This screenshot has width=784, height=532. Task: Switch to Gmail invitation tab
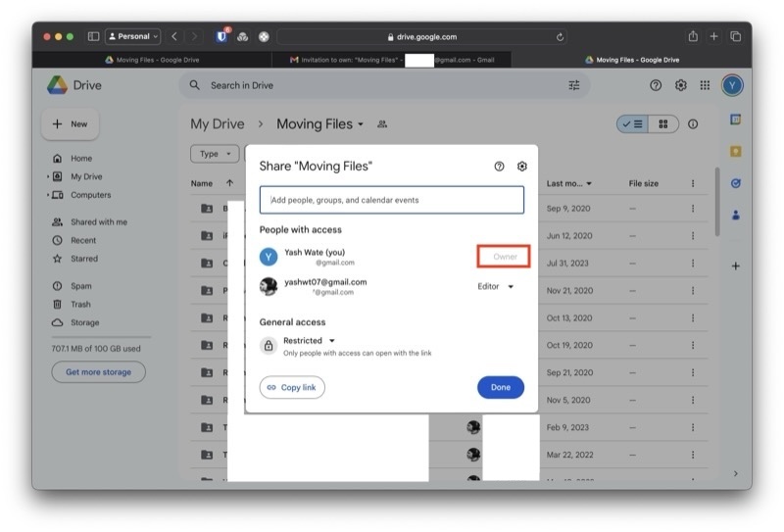tap(391, 60)
